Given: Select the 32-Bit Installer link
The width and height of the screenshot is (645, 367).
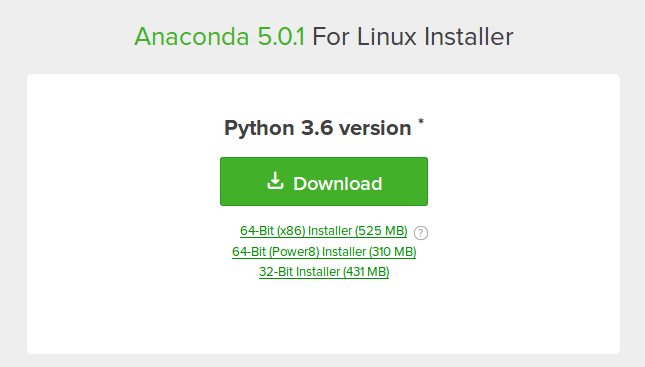Looking at the screenshot, I should click(324, 272).
